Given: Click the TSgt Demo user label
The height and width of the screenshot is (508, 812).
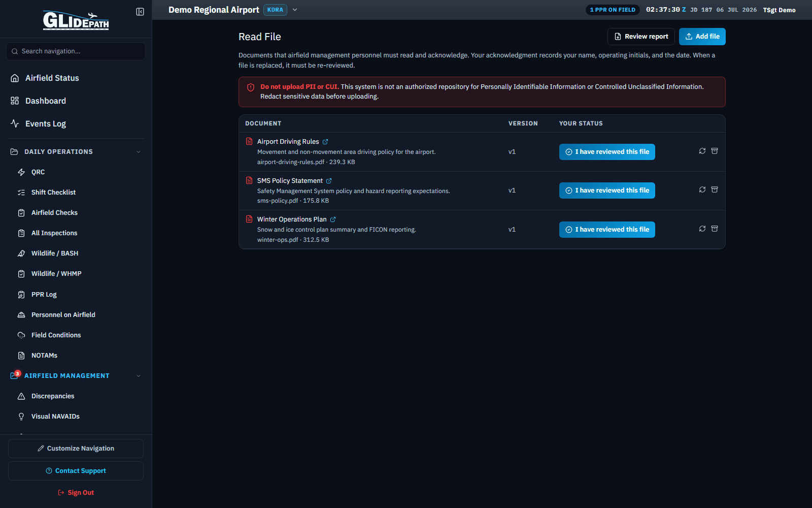Looking at the screenshot, I should (x=779, y=10).
